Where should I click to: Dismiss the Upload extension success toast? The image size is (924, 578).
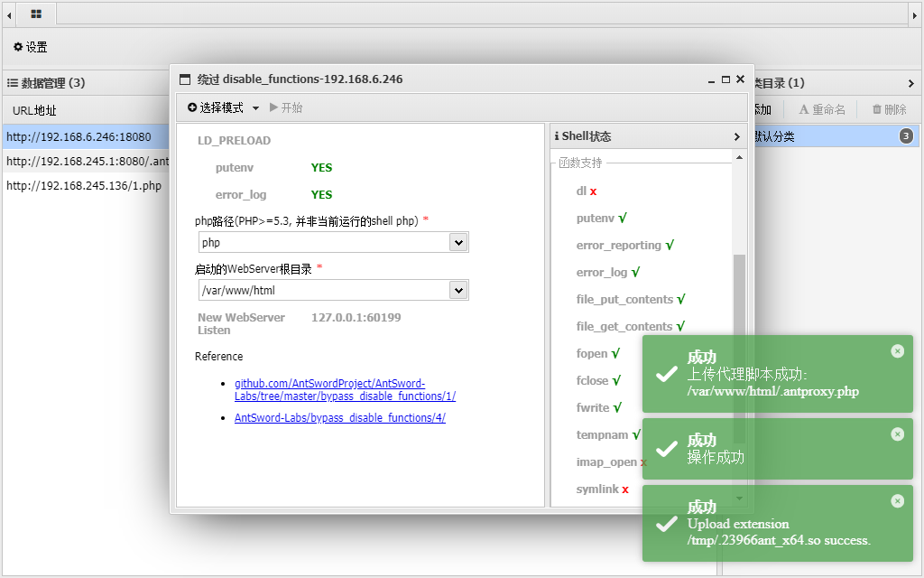pos(897,501)
